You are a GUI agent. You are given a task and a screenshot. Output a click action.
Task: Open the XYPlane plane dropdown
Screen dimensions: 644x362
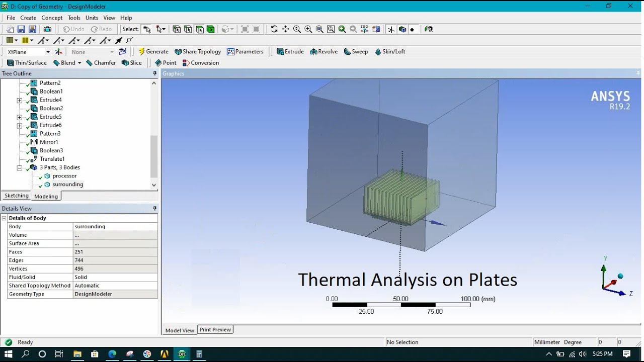[48, 52]
